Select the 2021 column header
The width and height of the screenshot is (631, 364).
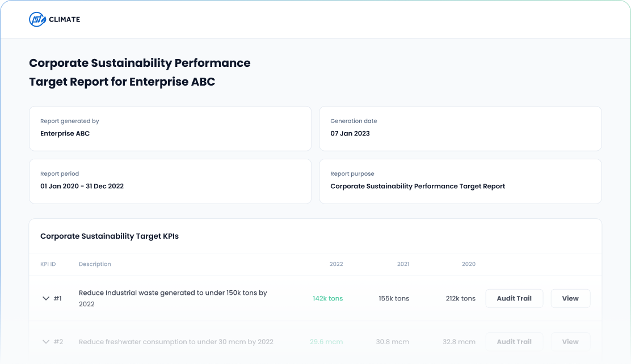[x=403, y=264]
